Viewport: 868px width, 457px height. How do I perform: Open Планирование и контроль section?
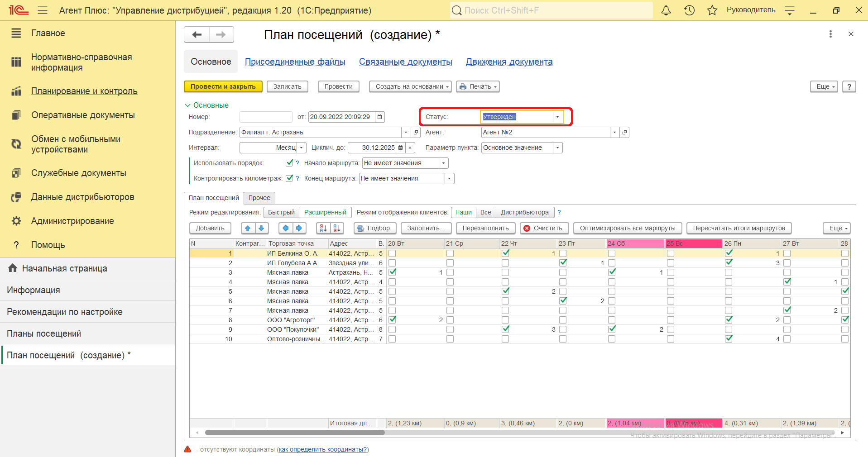(84, 91)
